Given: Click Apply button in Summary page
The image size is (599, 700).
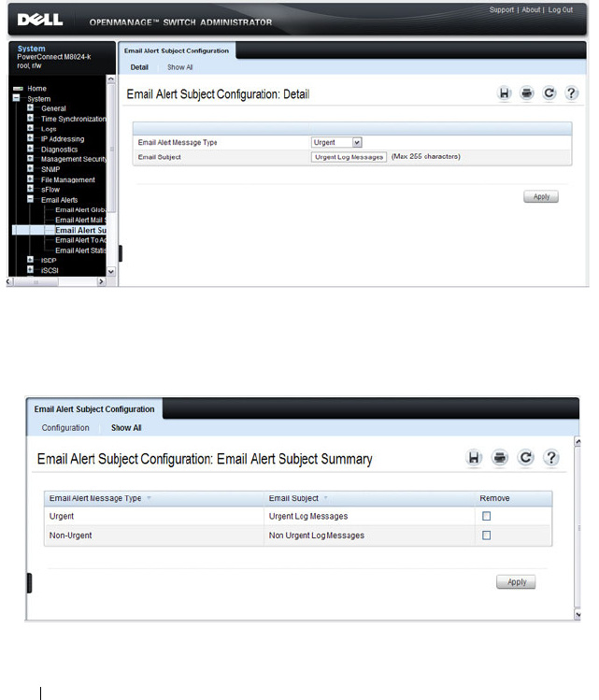Looking at the screenshot, I should (516, 581).
